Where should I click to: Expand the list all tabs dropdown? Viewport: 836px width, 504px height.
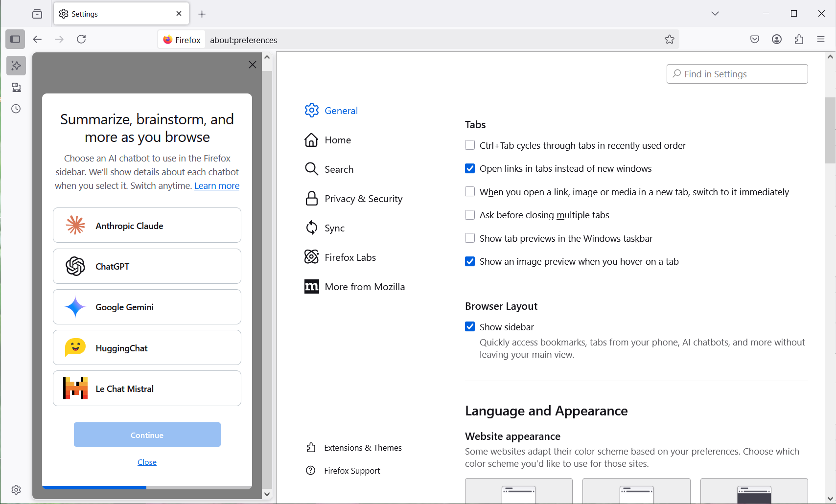coord(715,14)
